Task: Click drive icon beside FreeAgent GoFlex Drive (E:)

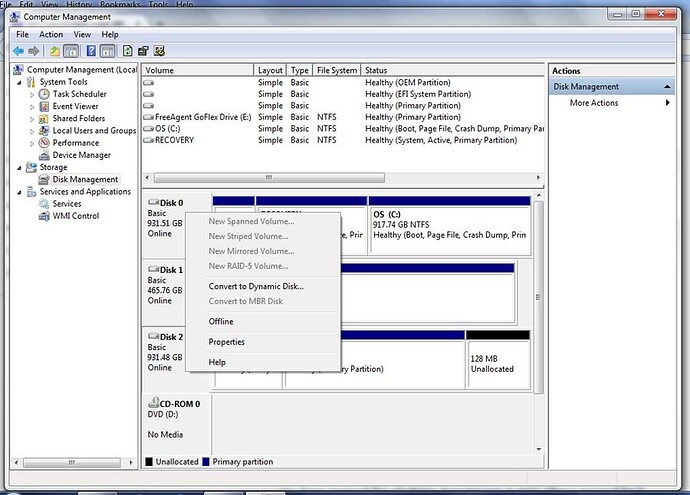Action: click(x=149, y=117)
